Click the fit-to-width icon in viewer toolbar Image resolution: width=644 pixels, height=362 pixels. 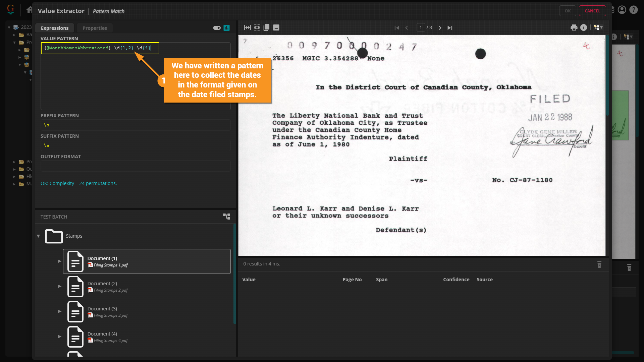click(x=247, y=27)
